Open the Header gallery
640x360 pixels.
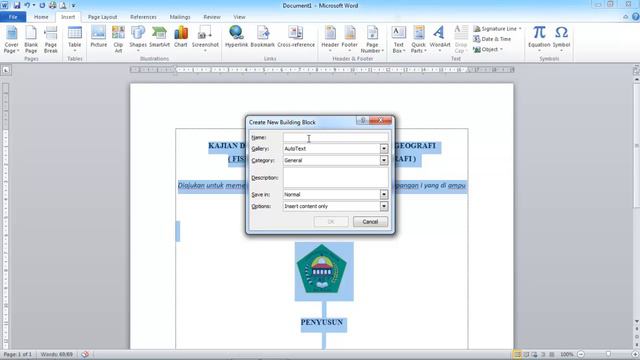point(330,39)
